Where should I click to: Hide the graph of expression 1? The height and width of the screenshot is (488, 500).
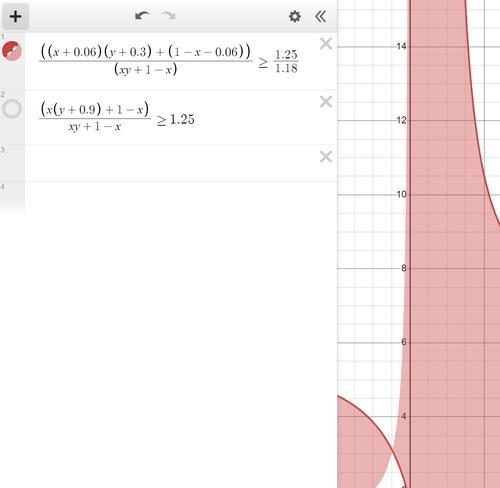point(12,51)
